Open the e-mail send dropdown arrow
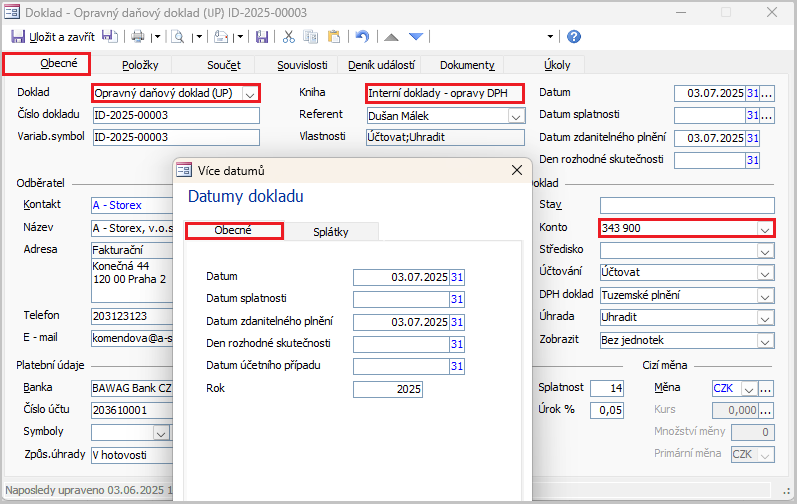The image size is (797, 504). pyautogui.click(x=240, y=37)
